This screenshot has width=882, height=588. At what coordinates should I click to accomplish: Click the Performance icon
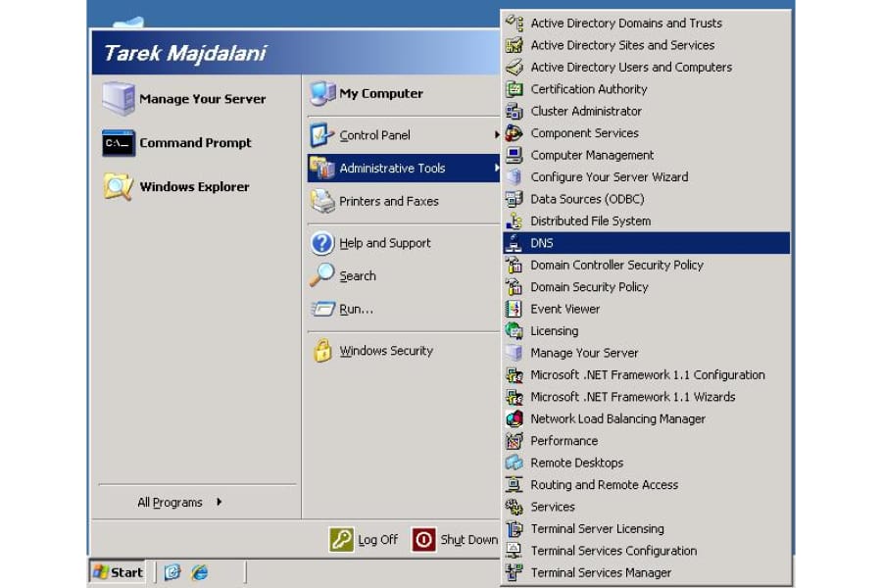pyautogui.click(x=514, y=441)
